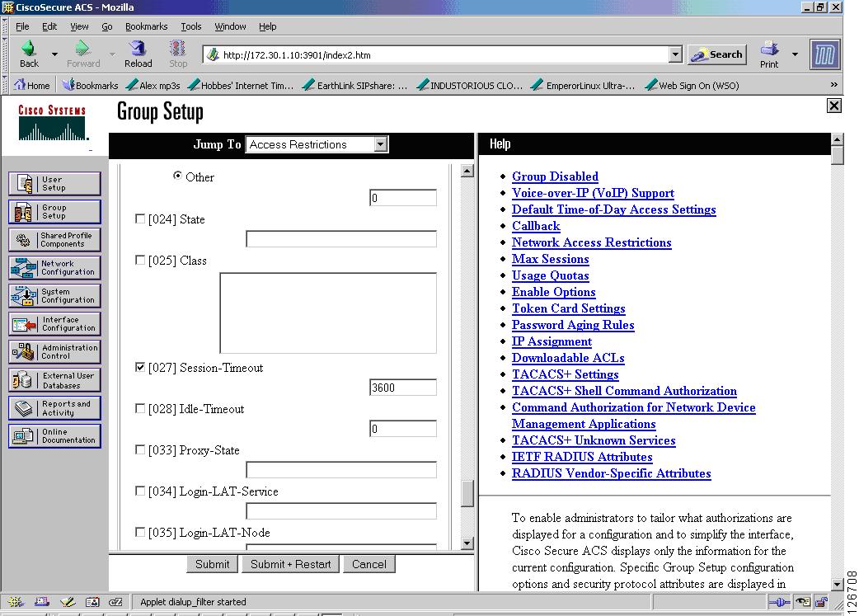Enable the [025] Class checkbox
The image size is (859, 616).
[x=140, y=260]
